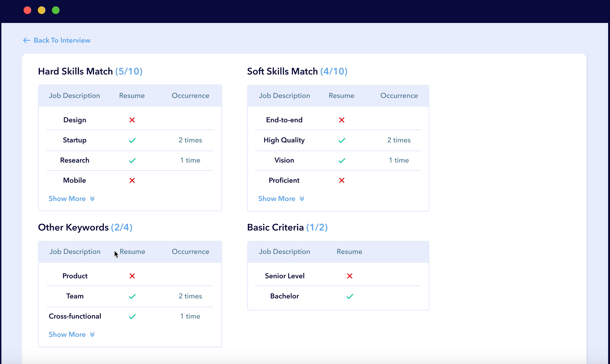Go back via Back To Interview link
The width and height of the screenshot is (610, 364).
62,40
